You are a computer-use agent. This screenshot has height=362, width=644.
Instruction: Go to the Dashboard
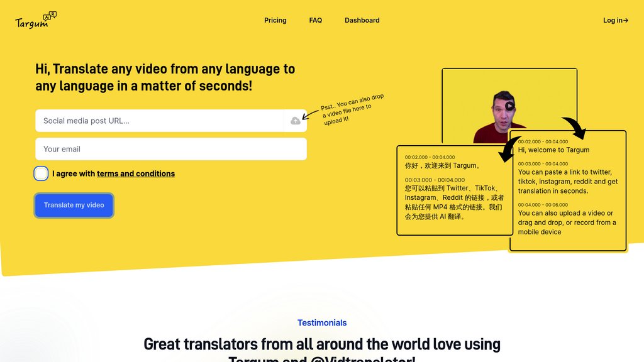[x=362, y=20]
